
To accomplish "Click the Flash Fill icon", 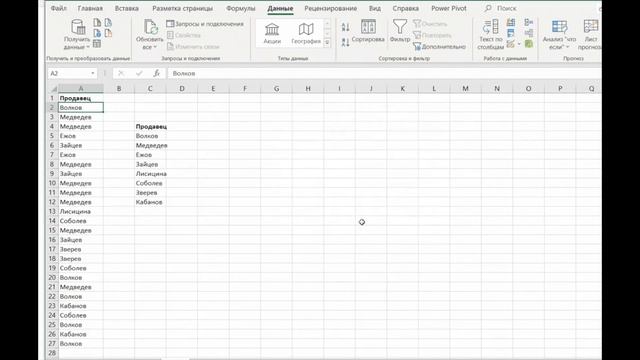I will point(511,22).
